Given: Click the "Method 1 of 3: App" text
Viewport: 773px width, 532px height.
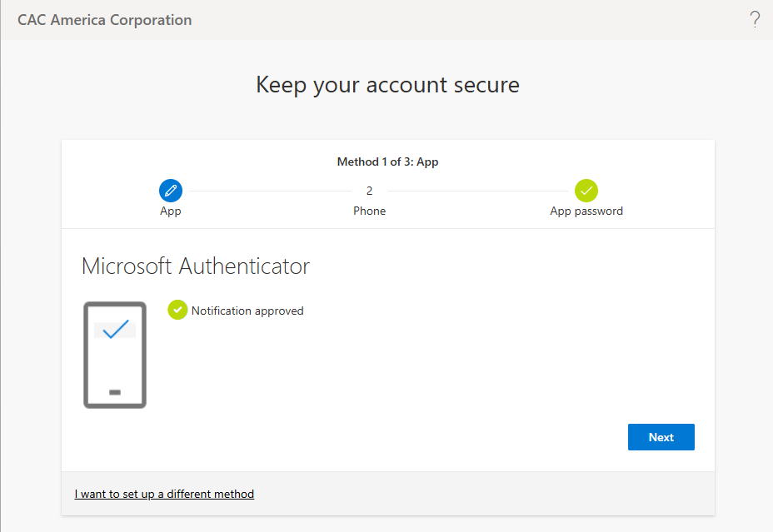Looking at the screenshot, I should (387, 162).
